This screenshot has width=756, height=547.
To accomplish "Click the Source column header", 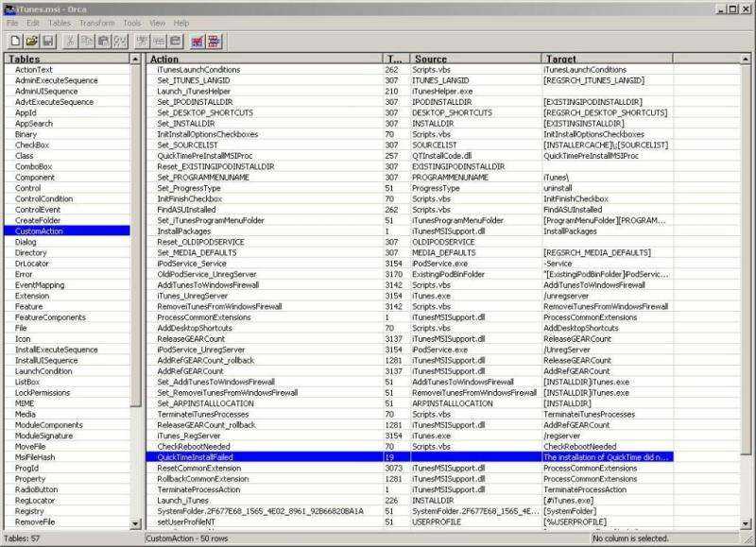I will [475, 59].
